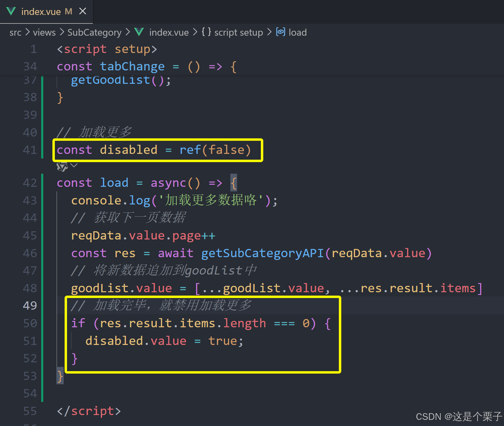Click 'length' on line 50
This screenshot has width=504, height=426.
pos(244,324)
